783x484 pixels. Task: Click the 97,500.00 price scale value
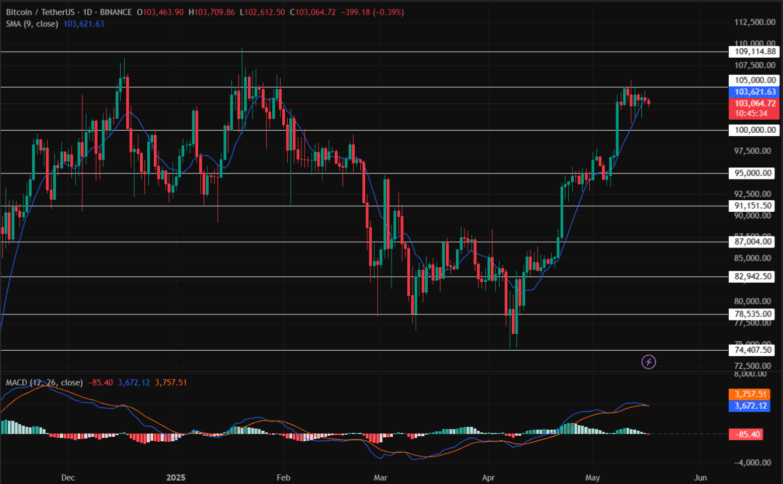coord(752,151)
